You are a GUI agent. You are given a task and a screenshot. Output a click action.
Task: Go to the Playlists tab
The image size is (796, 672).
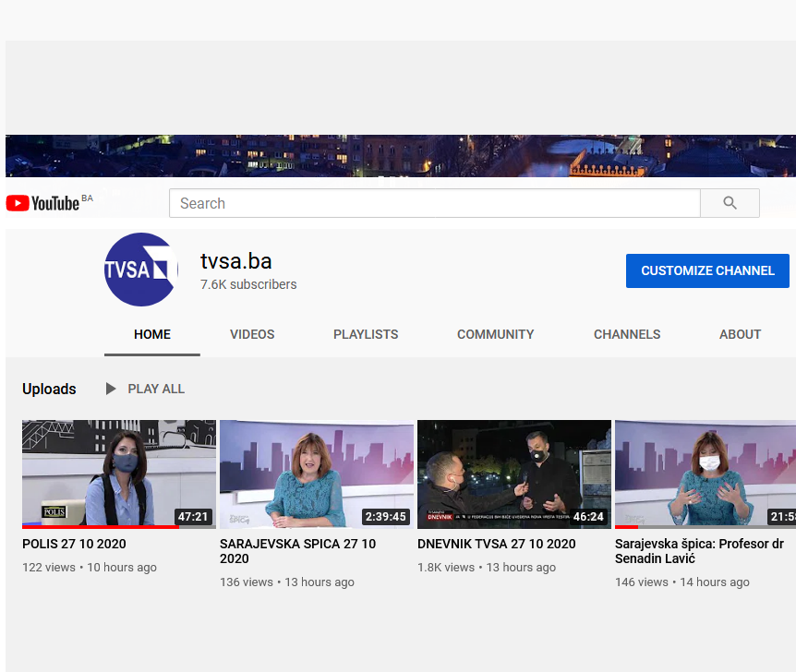[366, 334]
